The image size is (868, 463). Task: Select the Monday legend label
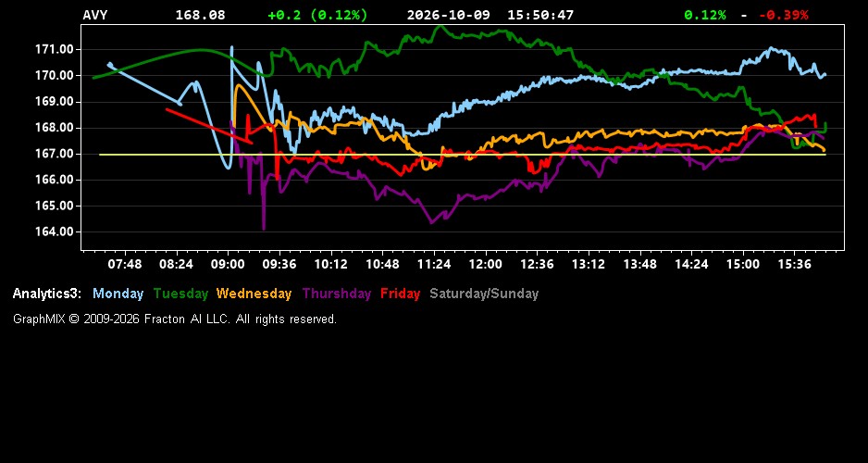tap(118, 294)
